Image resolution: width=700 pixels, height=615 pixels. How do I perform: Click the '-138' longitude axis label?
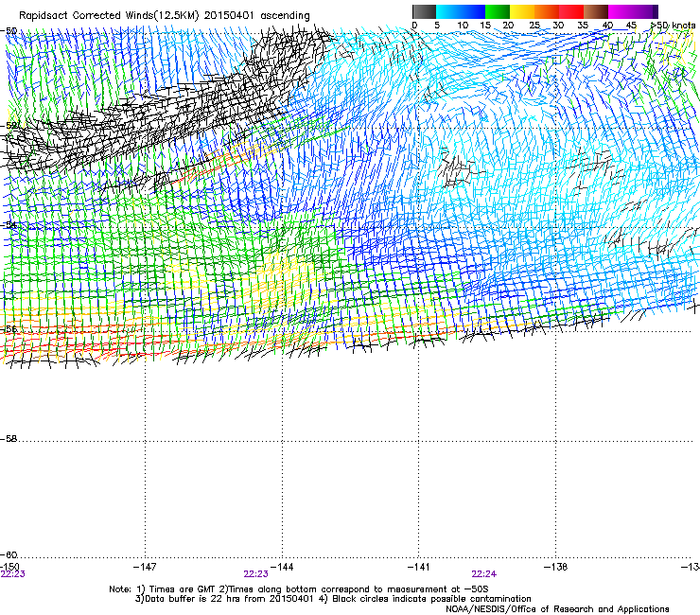[555, 567]
